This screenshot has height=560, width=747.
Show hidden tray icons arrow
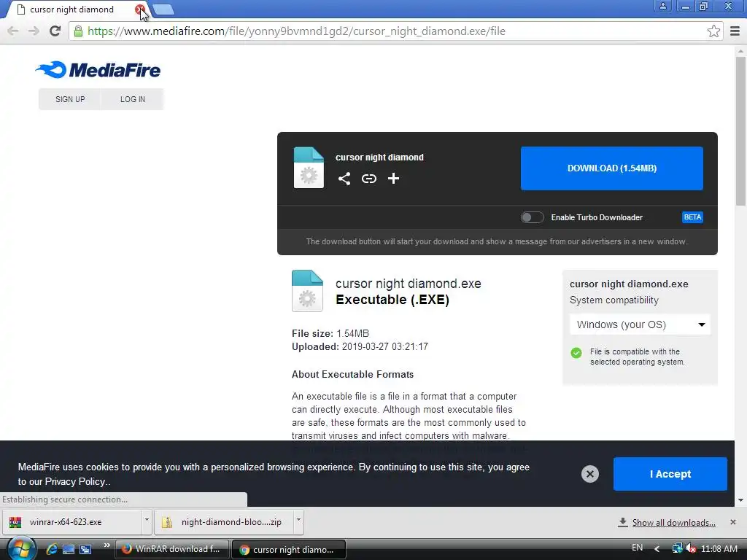657,548
